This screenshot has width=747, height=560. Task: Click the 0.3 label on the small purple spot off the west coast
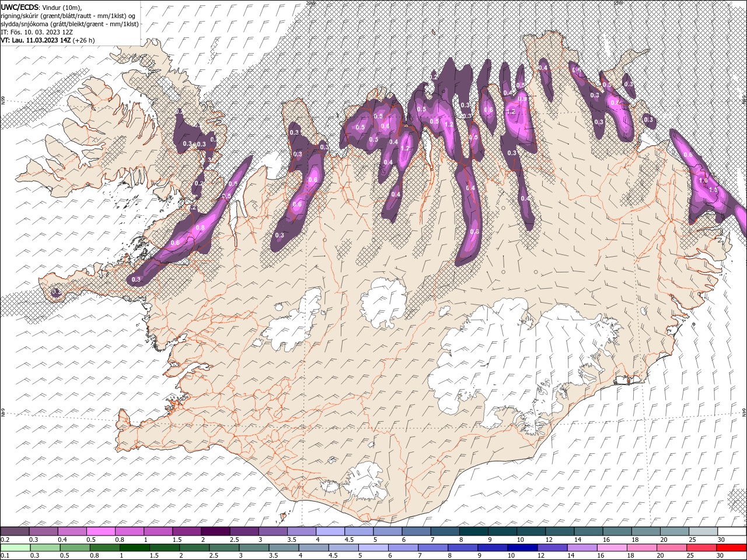pyautogui.click(x=56, y=292)
